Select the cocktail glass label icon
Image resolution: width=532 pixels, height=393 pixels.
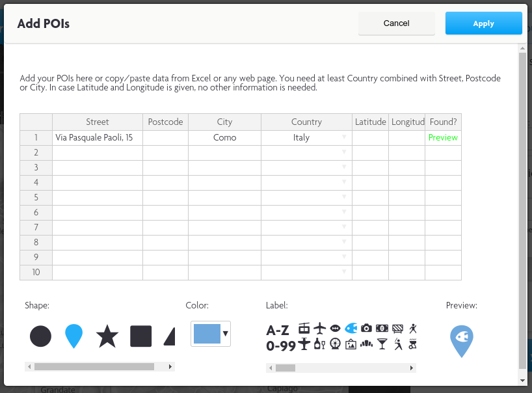point(382,344)
